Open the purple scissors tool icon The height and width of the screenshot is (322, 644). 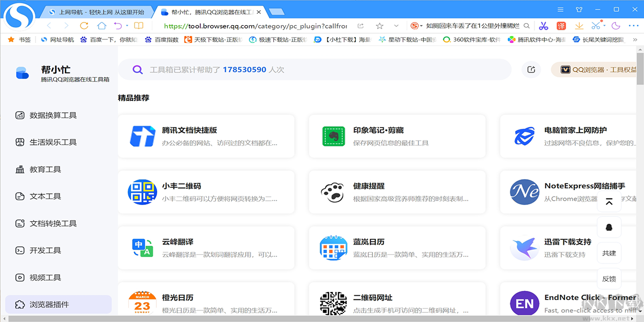click(544, 26)
